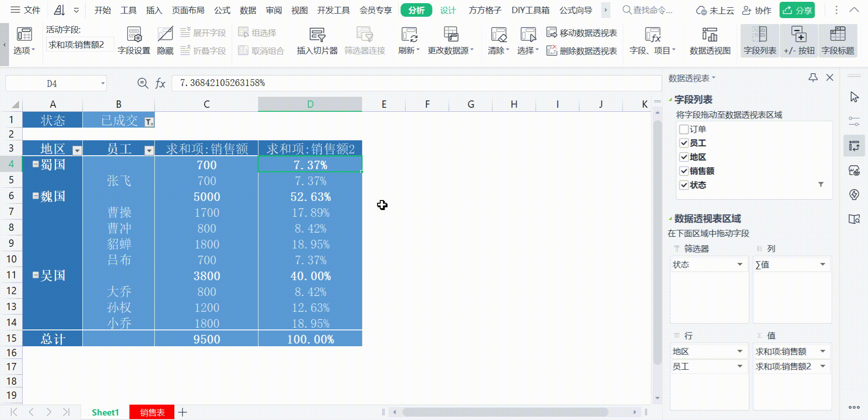
Task: Disable the 状态 field checkbox
Action: click(684, 185)
